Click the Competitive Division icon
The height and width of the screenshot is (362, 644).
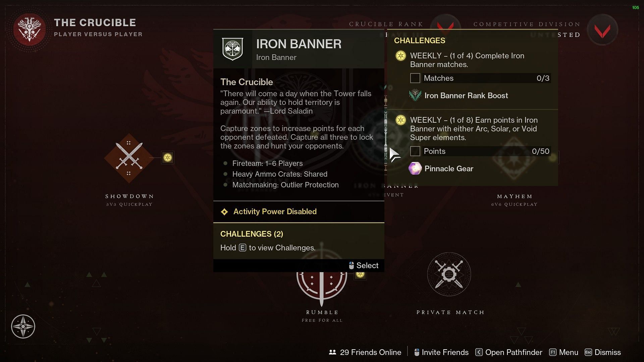(x=602, y=29)
